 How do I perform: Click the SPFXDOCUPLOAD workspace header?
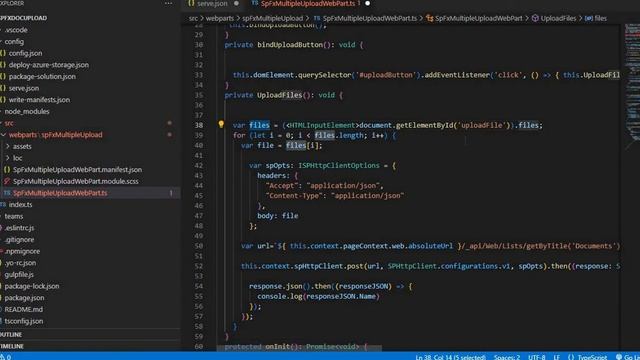coord(24,18)
